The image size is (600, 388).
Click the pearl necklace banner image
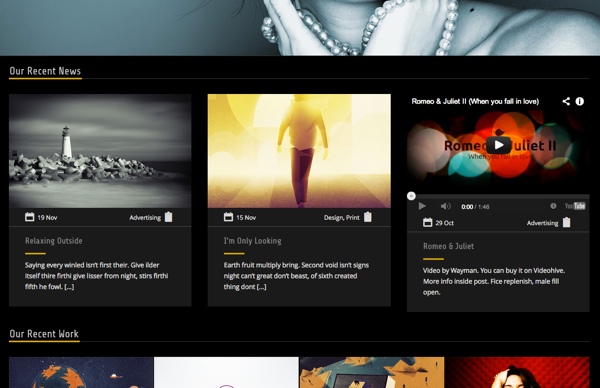pos(300,28)
